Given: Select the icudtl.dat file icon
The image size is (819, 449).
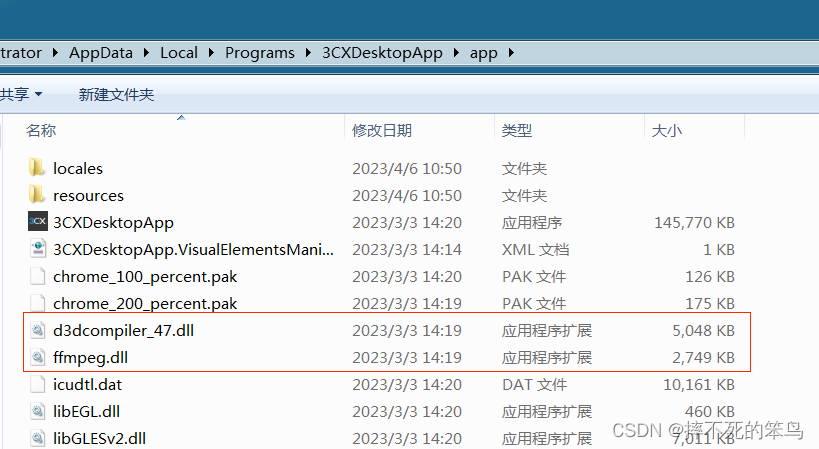Looking at the screenshot, I should coord(38,384).
